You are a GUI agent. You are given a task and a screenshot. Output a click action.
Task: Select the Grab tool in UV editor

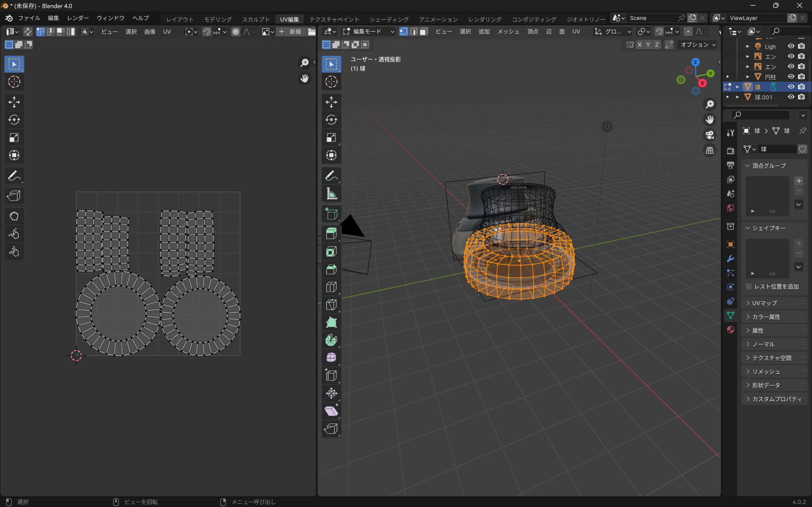coord(14,216)
